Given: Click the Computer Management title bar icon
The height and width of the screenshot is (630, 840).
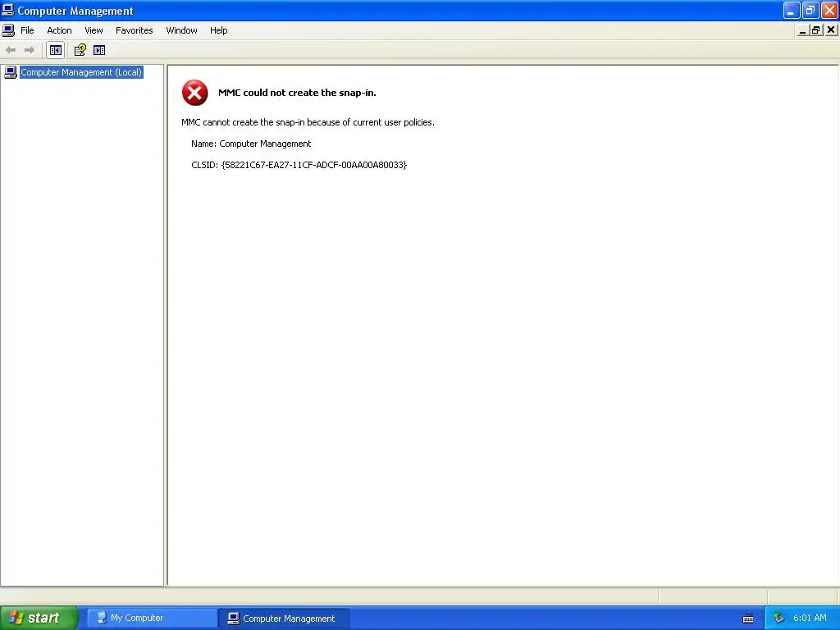Looking at the screenshot, I should [x=7, y=10].
